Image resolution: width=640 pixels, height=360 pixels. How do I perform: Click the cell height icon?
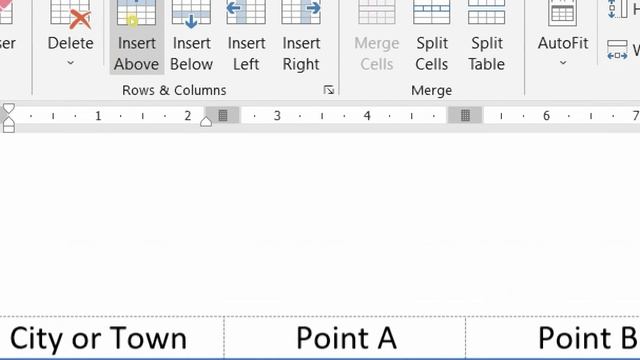point(617,9)
